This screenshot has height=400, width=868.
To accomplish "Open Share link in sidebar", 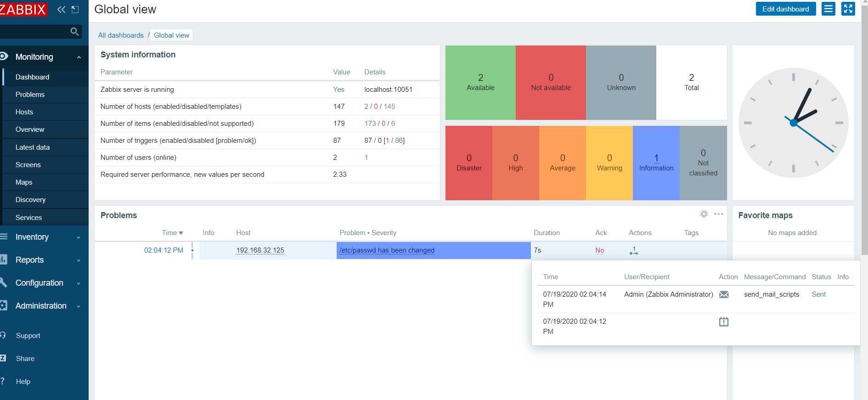I will [25, 359].
